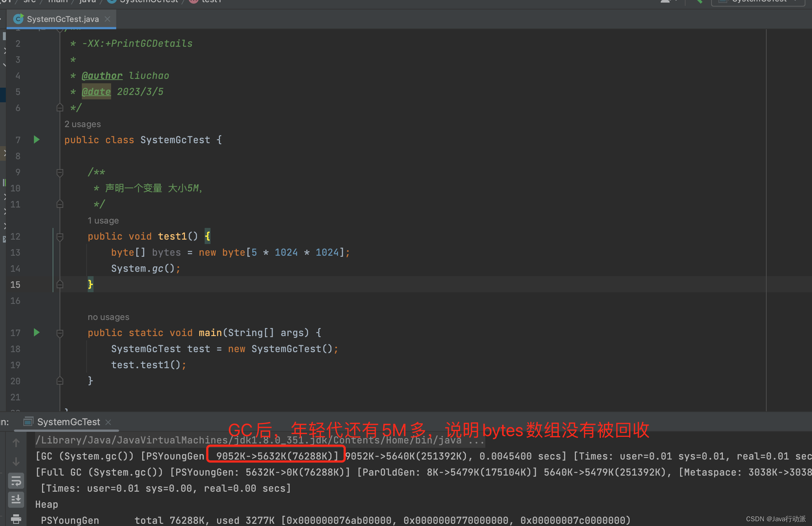Select the SystemGcTest.java editor tab
812x526 pixels.
(62, 19)
